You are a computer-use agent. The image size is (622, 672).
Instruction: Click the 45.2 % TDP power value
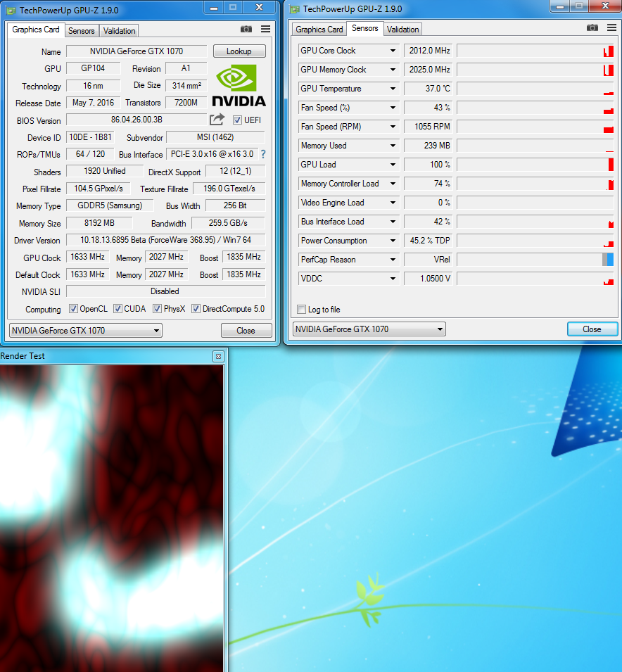pos(429,241)
